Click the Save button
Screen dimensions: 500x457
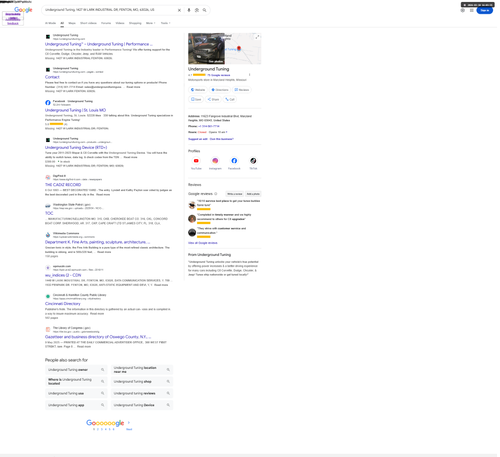point(196,99)
